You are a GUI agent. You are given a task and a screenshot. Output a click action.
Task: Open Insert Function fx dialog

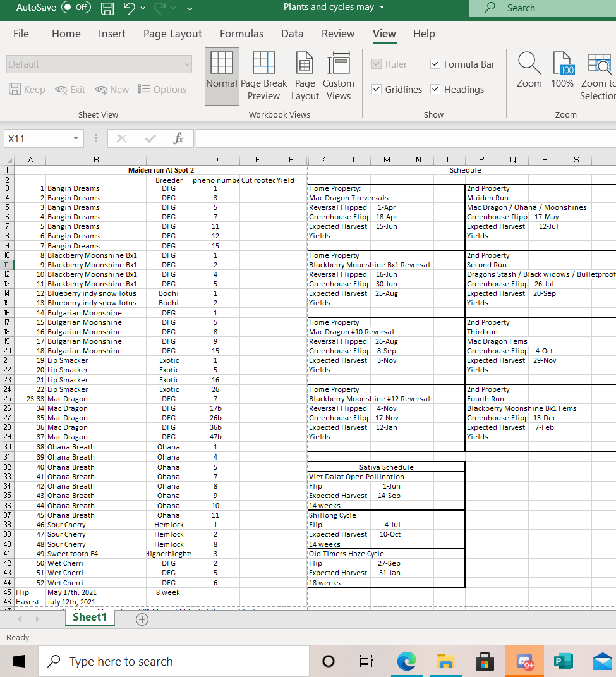coord(178,138)
